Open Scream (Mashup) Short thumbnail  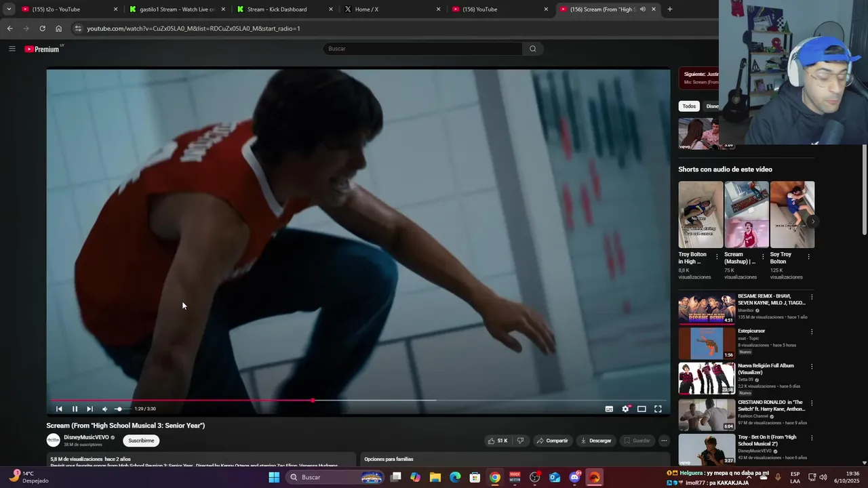click(746, 214)
